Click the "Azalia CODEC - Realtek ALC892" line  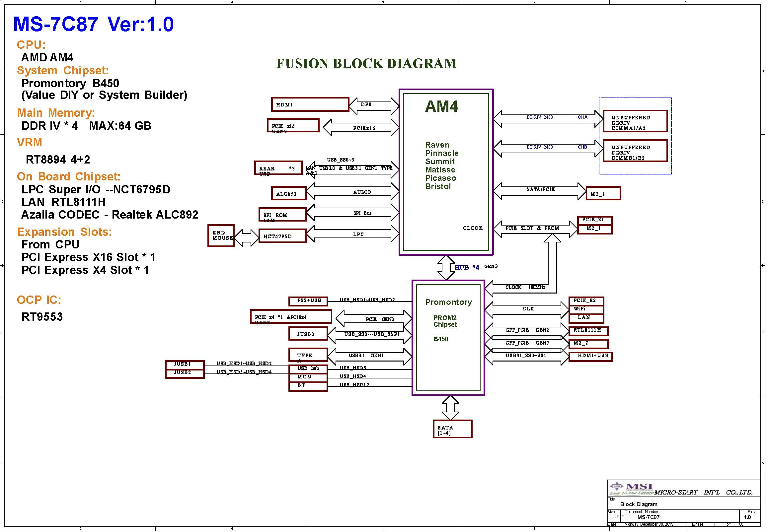pos(110,215)
